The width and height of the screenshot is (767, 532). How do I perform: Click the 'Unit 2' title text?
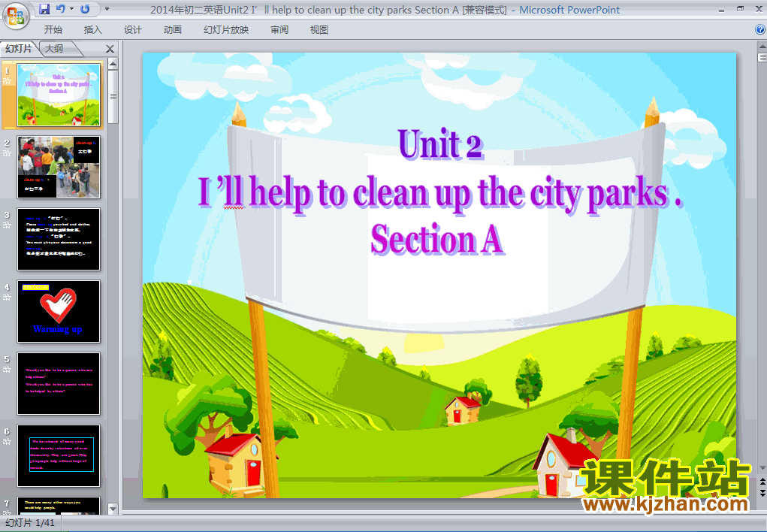coord(441,144)
